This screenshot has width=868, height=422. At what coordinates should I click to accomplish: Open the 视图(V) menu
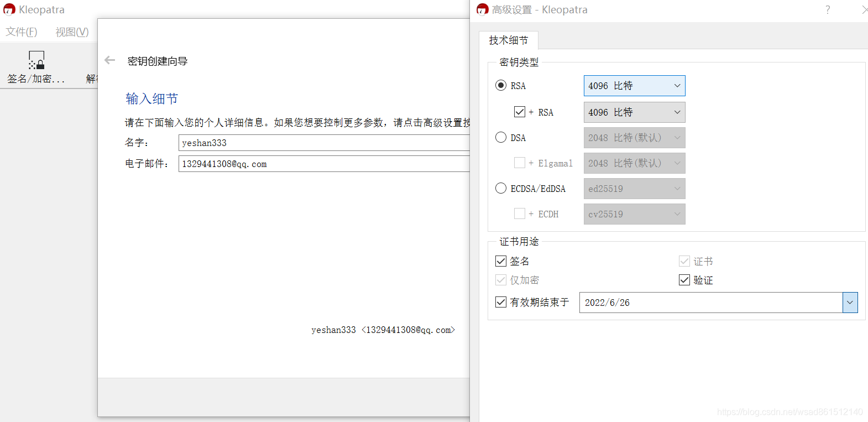pyautogui.click(x=72, y=32)
